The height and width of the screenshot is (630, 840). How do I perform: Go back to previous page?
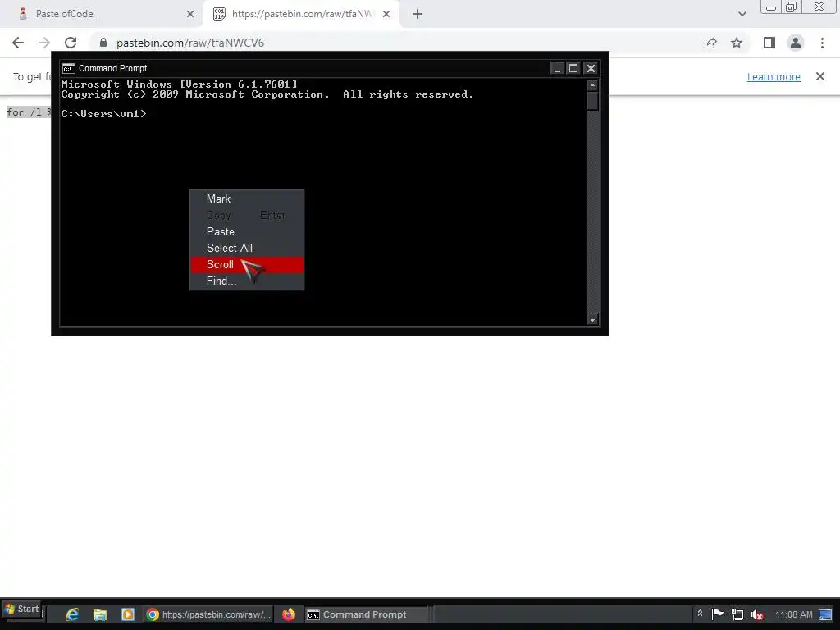tap(18, 43)
